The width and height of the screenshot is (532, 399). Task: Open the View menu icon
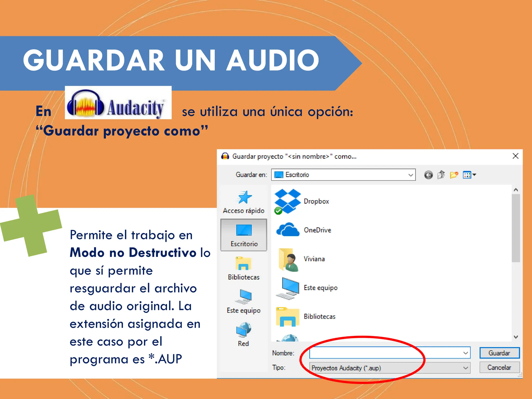pyautogui.click(x=469, y=175)
